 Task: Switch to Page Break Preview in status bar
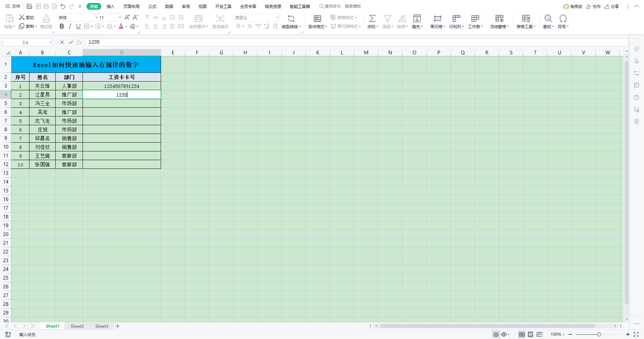tap(540, 334)
